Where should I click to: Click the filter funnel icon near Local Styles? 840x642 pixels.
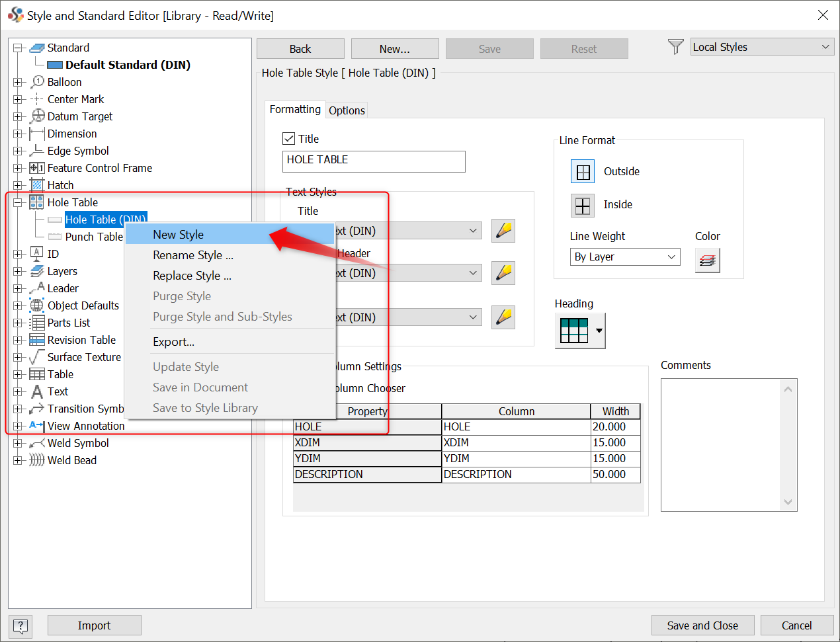pos(675,46)
